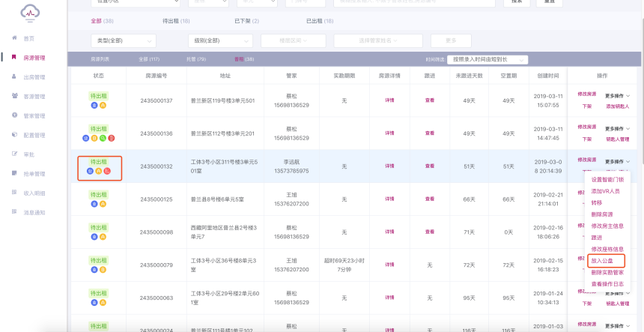This screenshot has width=644, height=332.
Task: Select the 待出租 (18) status filter tab
Action: (176, 21)
